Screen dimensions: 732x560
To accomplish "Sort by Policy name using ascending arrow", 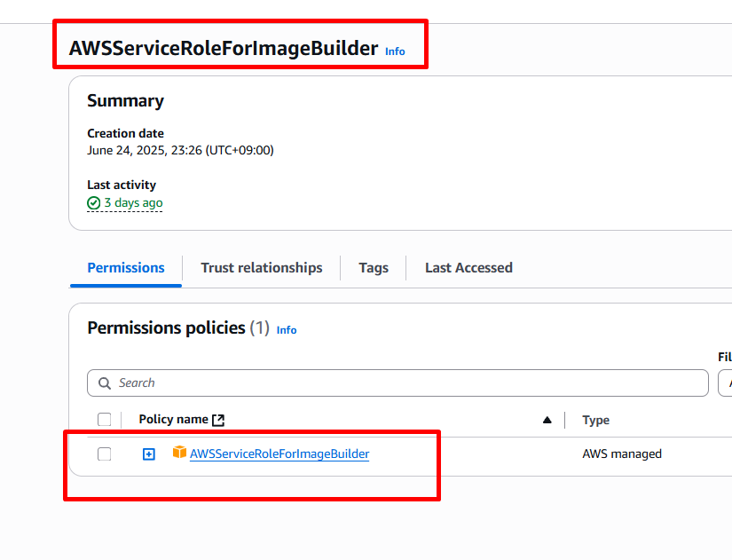I will click(547, 420).
